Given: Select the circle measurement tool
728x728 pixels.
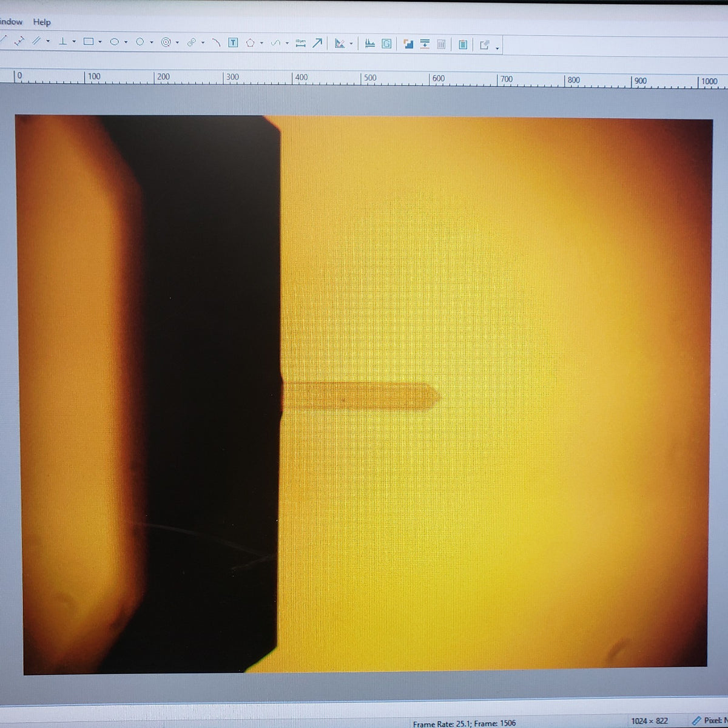Looking at the screenshot, I should click(x=140, y=42).
